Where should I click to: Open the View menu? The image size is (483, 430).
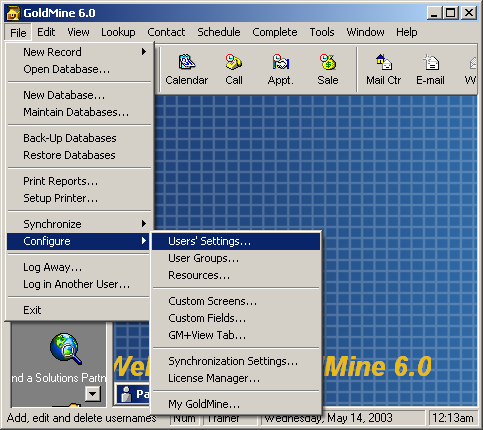pos(78,32)
